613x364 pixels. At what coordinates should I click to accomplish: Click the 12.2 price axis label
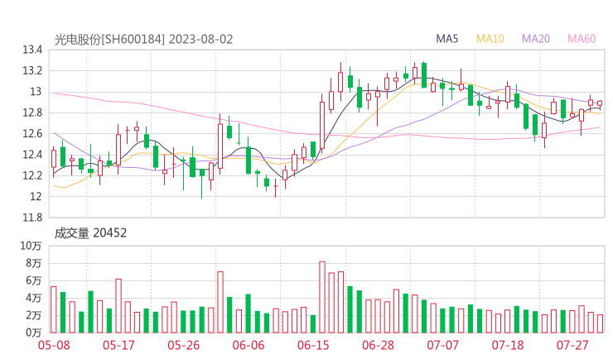(x=32, y=175)
